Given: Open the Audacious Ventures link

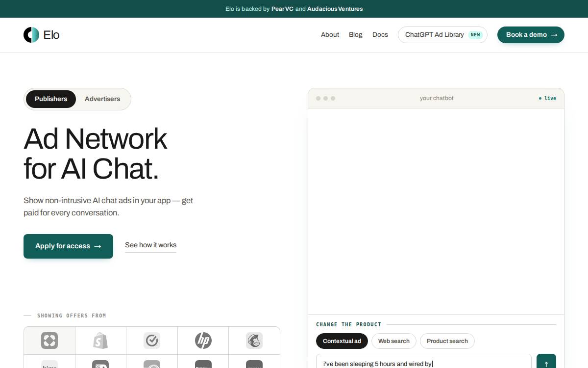Looking at the screenshot, I should click(x=335, y=9).
